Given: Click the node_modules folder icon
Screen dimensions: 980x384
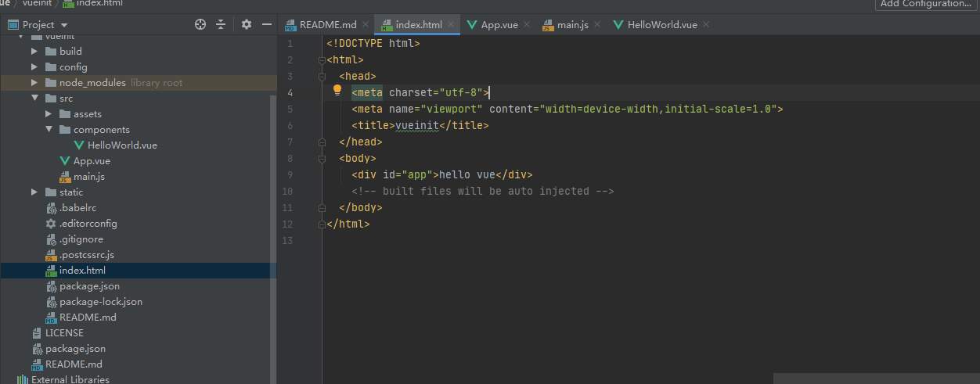Looking at the screenshot, I should (51, 83).
